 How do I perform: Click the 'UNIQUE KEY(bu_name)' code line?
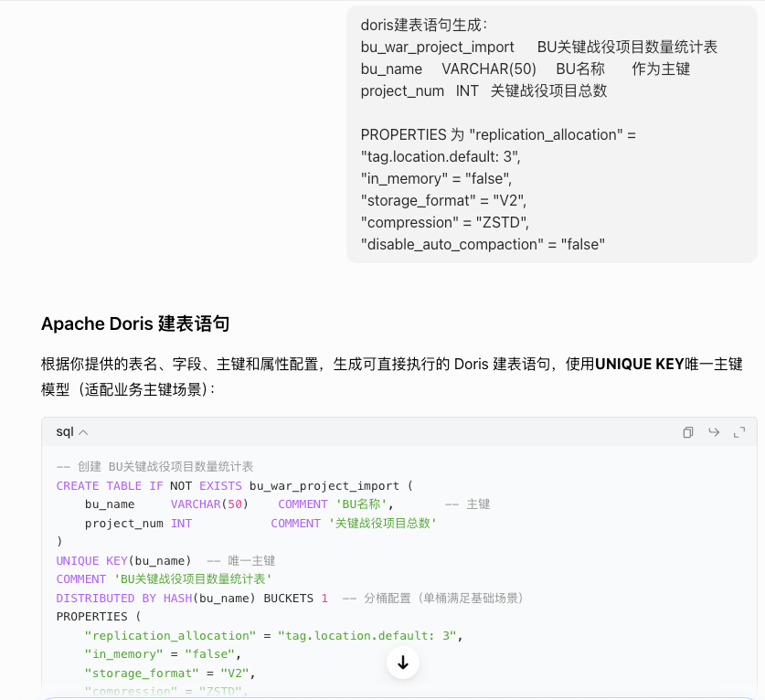(x=165, y=560)
